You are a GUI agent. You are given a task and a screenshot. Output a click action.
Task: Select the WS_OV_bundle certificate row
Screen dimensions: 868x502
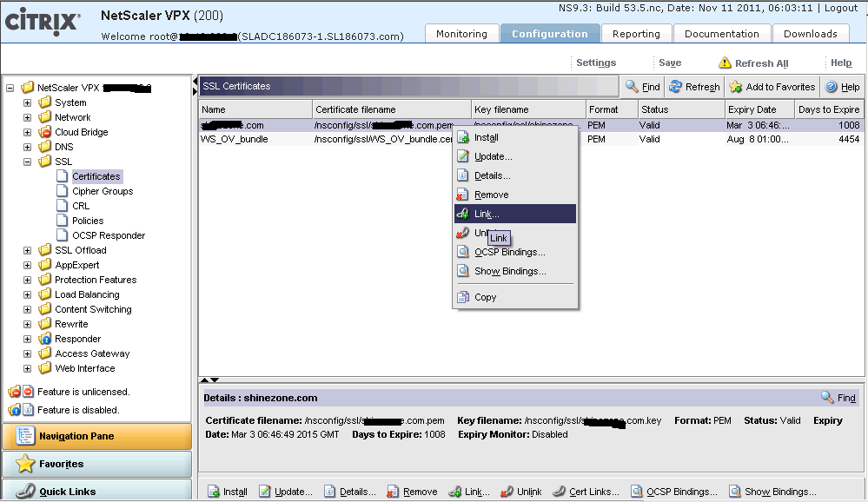coord(235,139)
